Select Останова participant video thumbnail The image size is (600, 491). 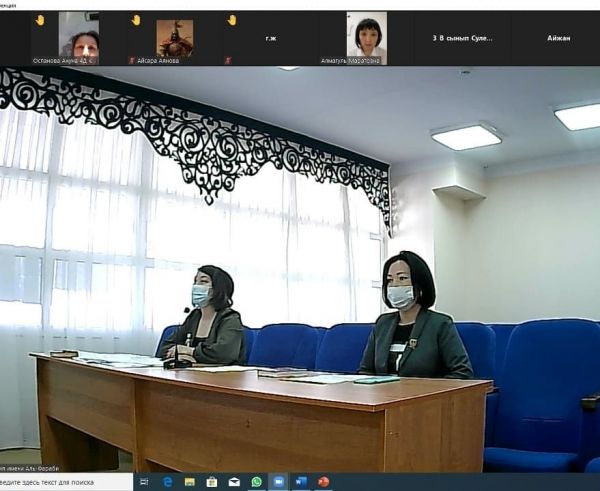[78, 36]
